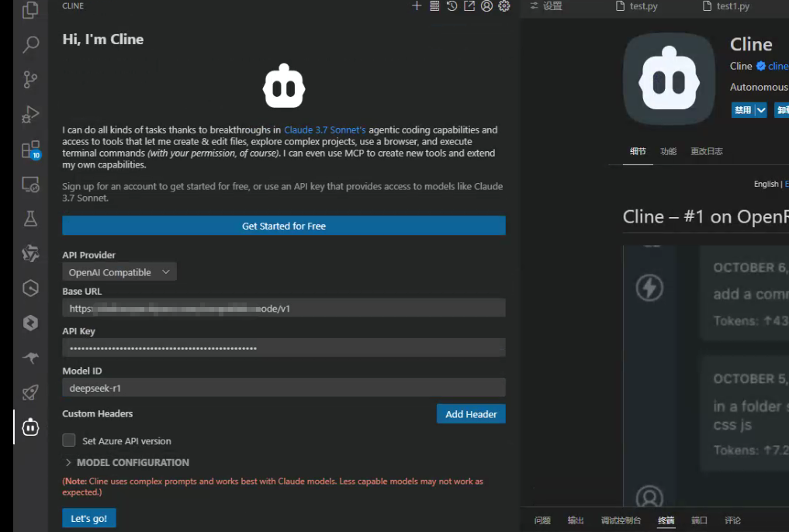Image resolution: width=789 pixels, height=532 pixels.
Task: Click the large Cline extension logo
Action: click(669, 79)
